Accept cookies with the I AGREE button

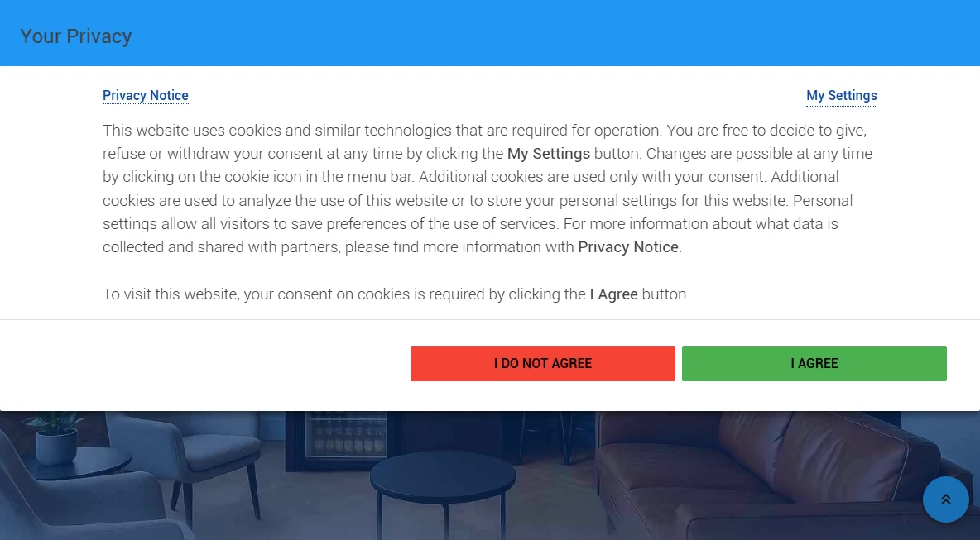(814, 363)
